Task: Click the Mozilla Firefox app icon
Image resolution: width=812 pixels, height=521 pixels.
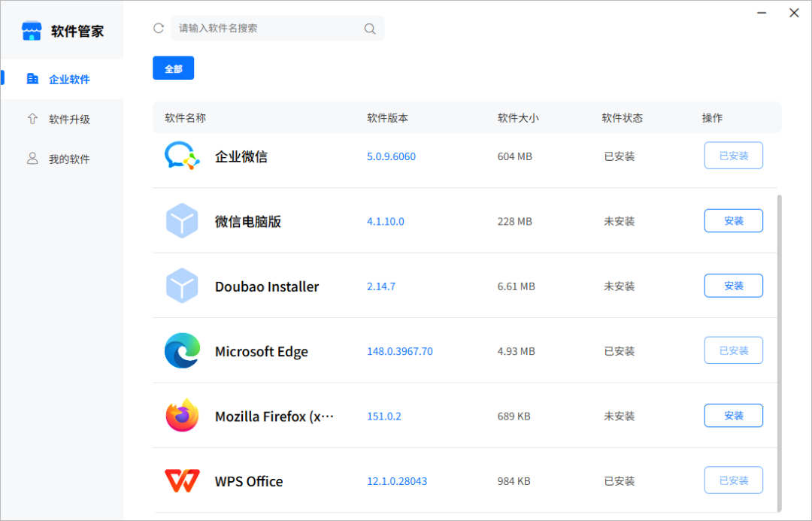Action: pyautogui.click(x=182, y=415)
